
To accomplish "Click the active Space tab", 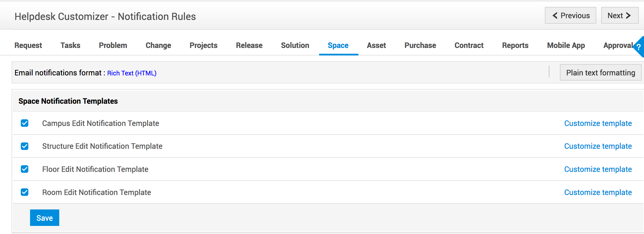I will (x=338, y=45).
